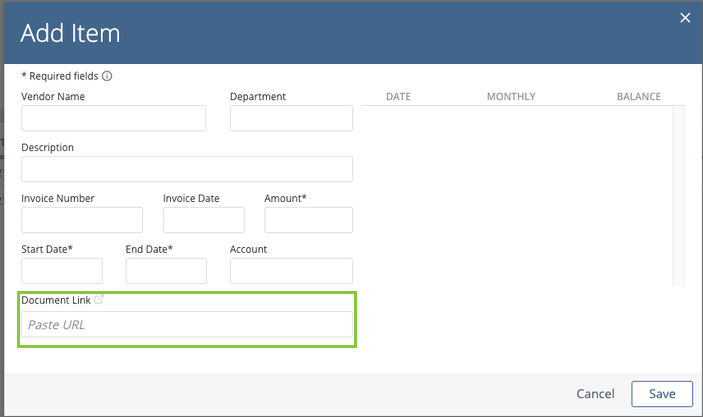This screenshot has height=417, width=703.
Task: Close the Add Item dialog with the X
Action: (x=685, y=17)
